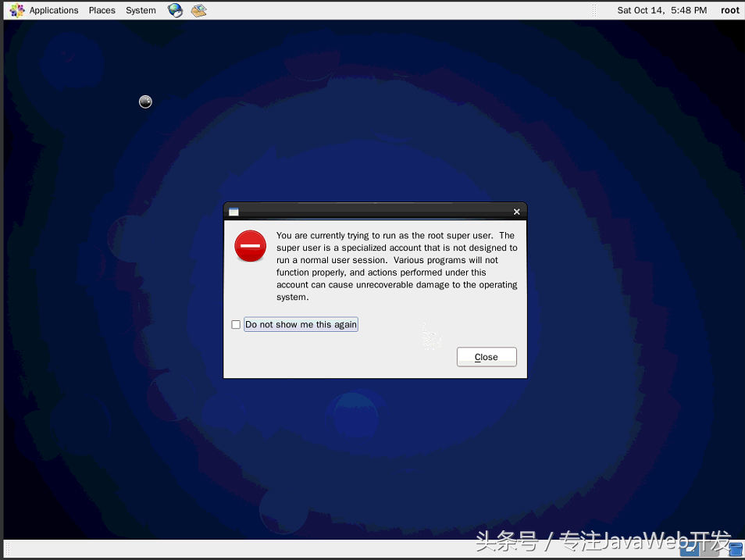Click the red stop warning icon in the dialog

250,245
